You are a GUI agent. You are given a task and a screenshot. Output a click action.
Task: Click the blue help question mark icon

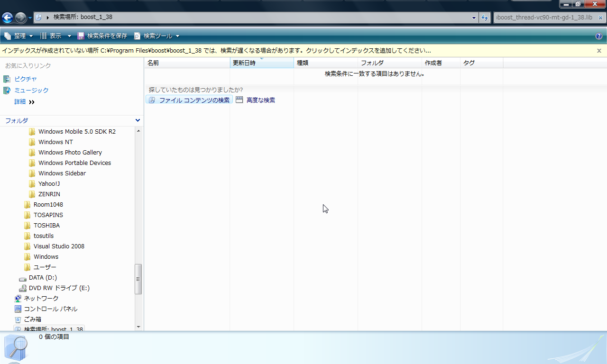pos(599,36)
